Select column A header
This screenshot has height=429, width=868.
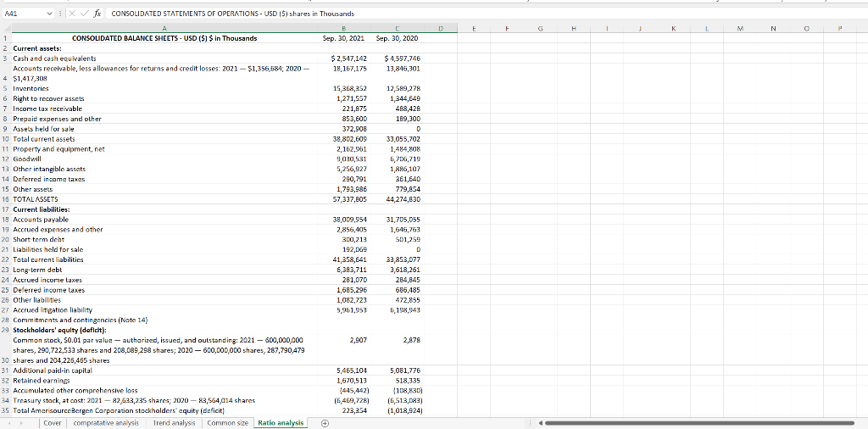point(164,27)
